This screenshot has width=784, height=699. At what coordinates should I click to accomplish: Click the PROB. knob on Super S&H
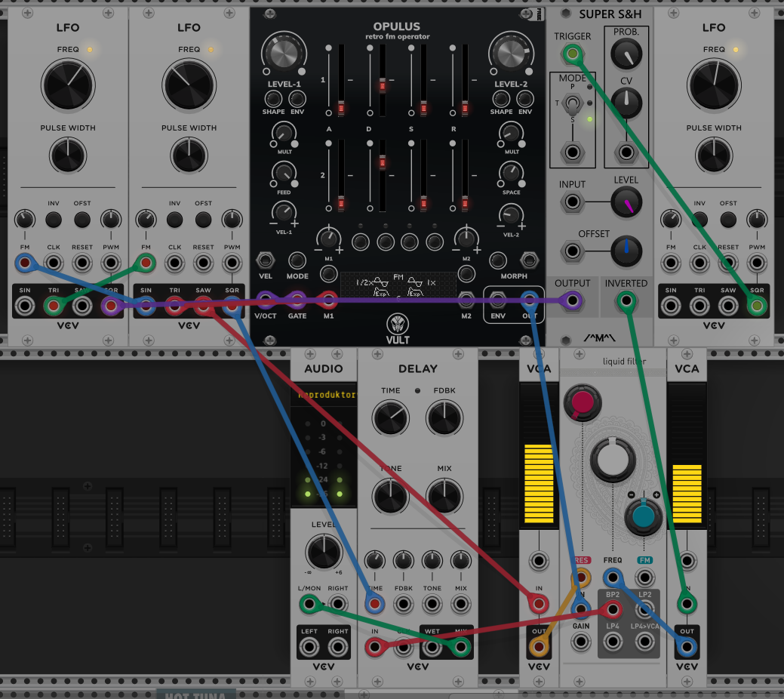(x=626, y=54)
